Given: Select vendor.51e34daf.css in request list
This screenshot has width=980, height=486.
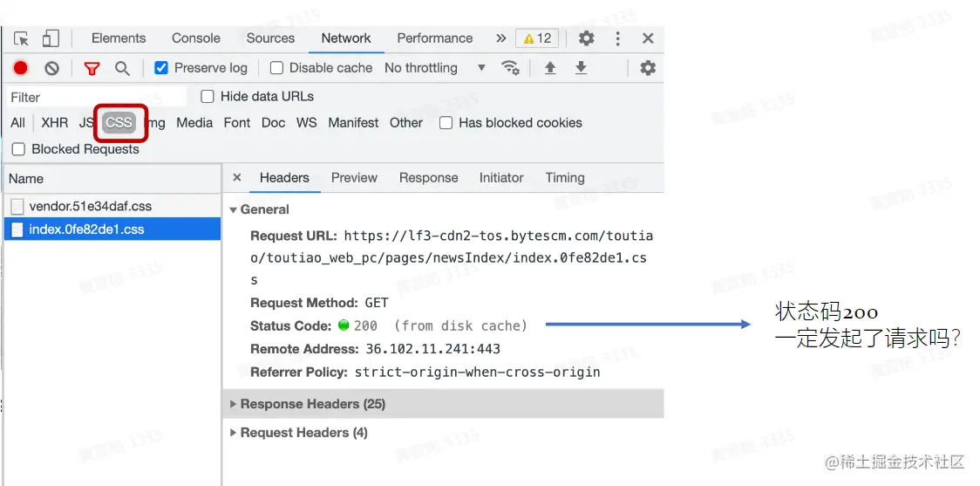Looking at the screenshot, I should coord(91,207).
